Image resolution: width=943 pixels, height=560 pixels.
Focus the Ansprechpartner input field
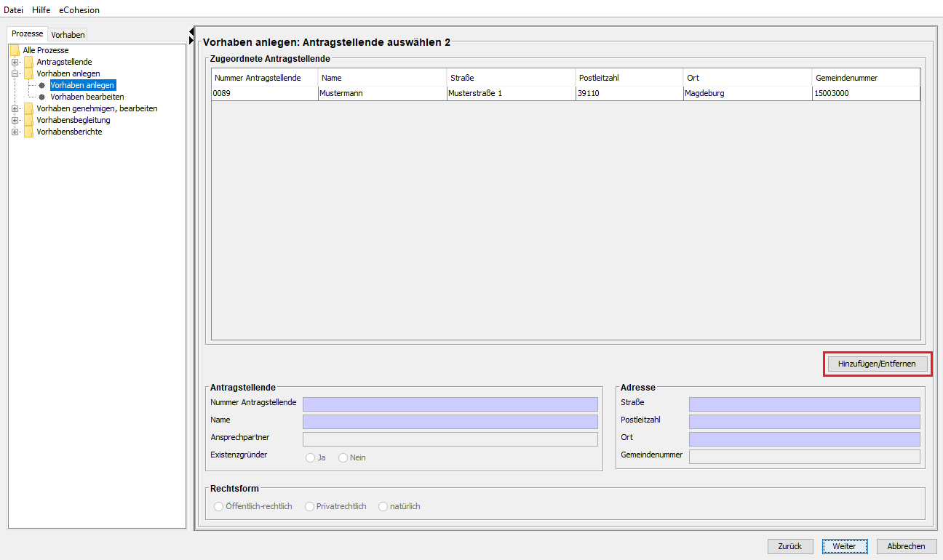pos(450,439)
